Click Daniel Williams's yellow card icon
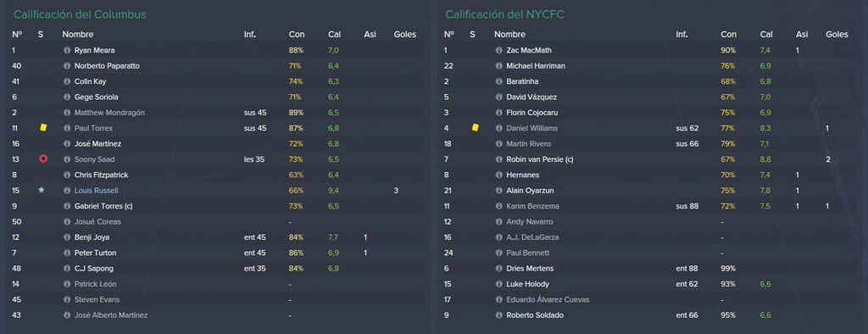 [x=475, y=128]
